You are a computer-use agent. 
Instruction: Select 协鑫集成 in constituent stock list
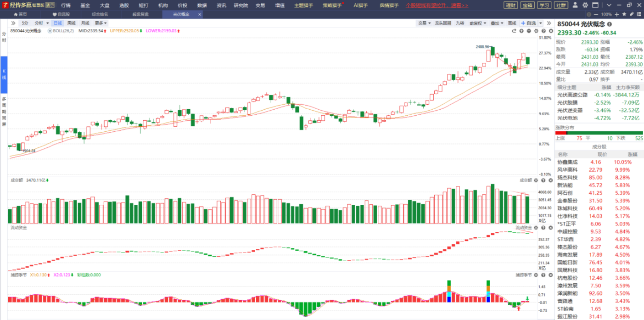567,162
